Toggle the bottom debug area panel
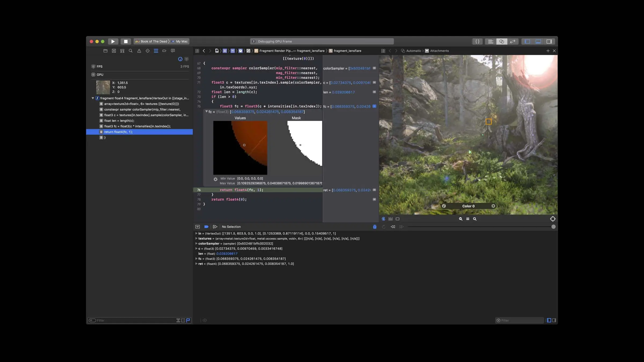This screenshot has width=644, height=362. click(x=538, y=42)
